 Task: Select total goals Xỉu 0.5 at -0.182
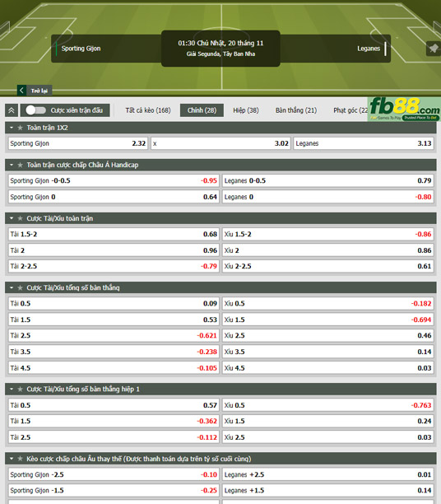(328, 303)
